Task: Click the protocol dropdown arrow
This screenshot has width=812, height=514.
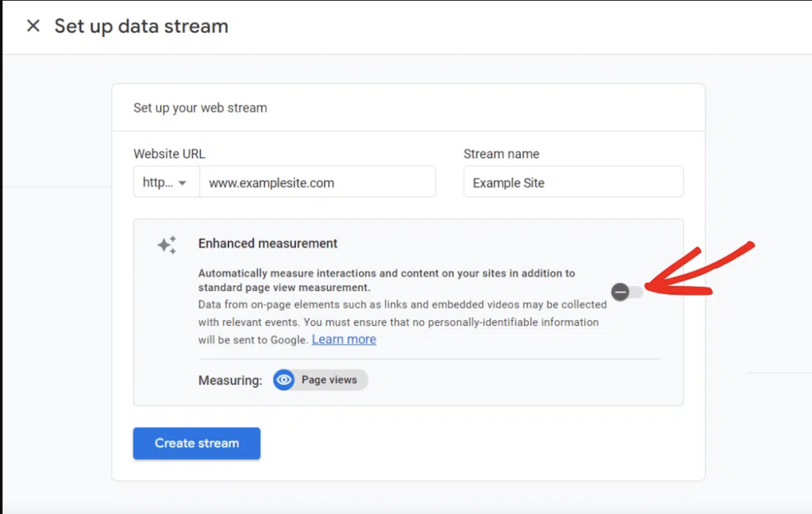Action: [182, 183]
